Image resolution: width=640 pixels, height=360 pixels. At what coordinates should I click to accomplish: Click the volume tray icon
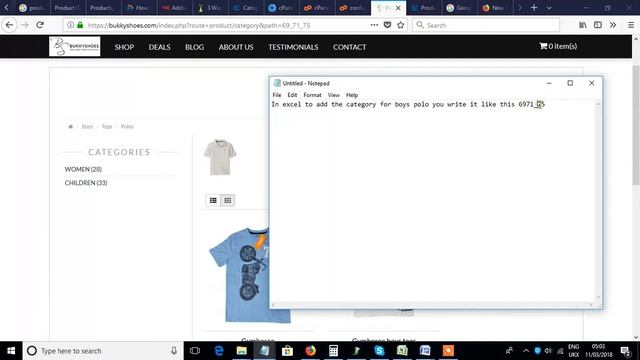(548, 351)
